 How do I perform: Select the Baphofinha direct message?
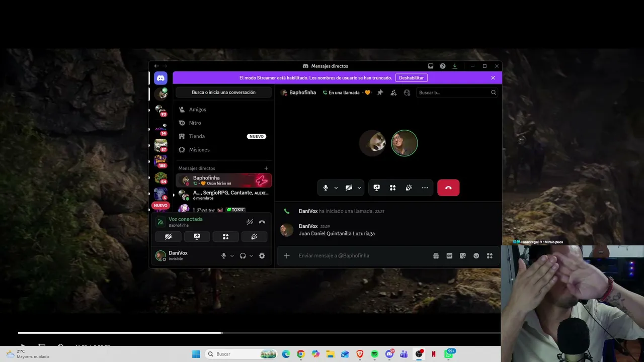click(224, 180)
